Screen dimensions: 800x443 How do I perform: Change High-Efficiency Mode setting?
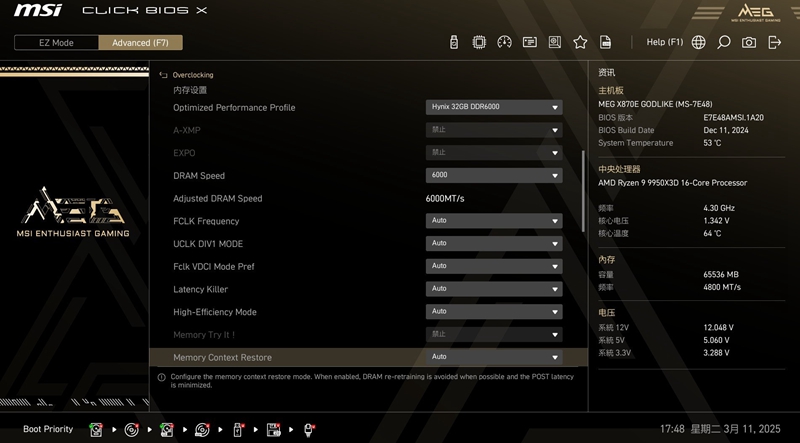(x=493, y=312)
